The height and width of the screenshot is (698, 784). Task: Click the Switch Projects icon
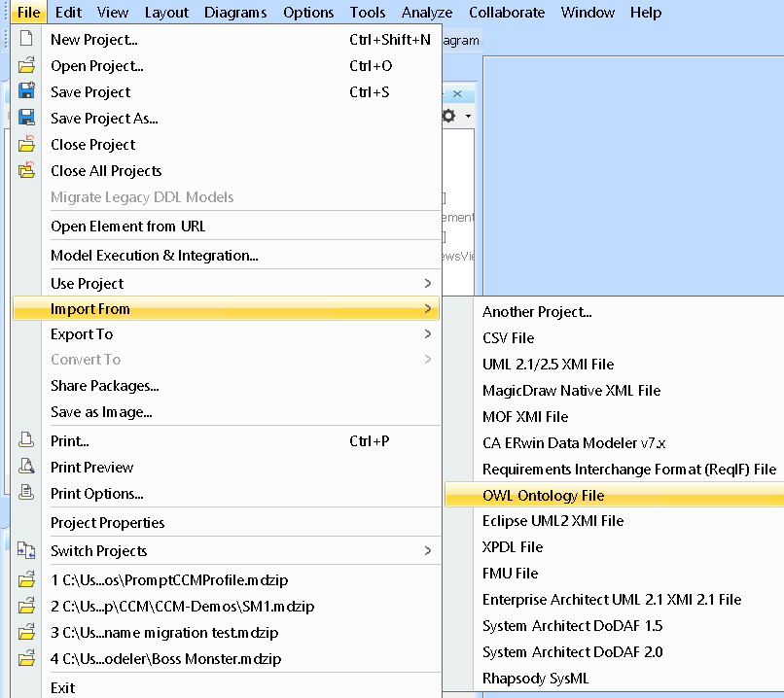click(x=26, y=551)
